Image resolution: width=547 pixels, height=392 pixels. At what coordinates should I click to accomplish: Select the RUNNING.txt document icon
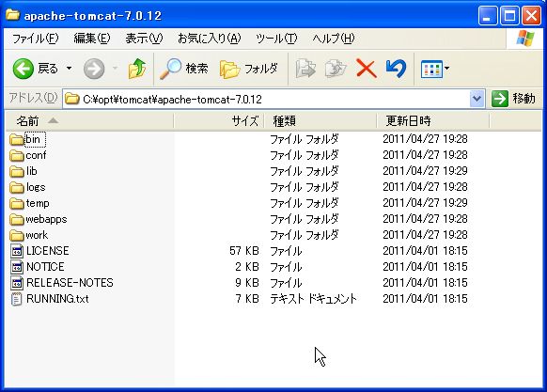pos(16,299)
